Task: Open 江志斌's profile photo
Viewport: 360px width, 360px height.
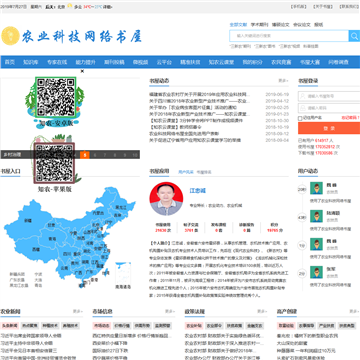Action: [x=166, y=199]
